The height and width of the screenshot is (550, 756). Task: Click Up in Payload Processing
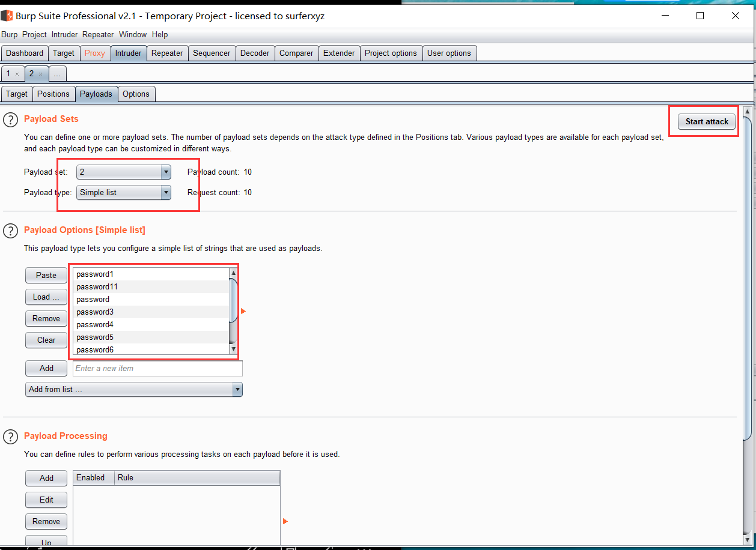click(46, 542)
